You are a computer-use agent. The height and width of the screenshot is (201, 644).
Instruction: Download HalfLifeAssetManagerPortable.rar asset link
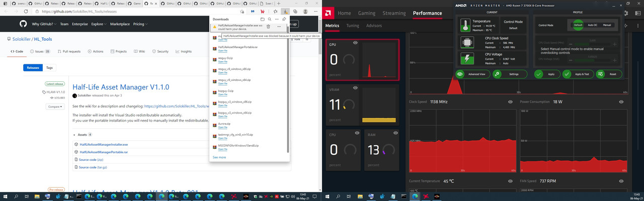(104, 152)
